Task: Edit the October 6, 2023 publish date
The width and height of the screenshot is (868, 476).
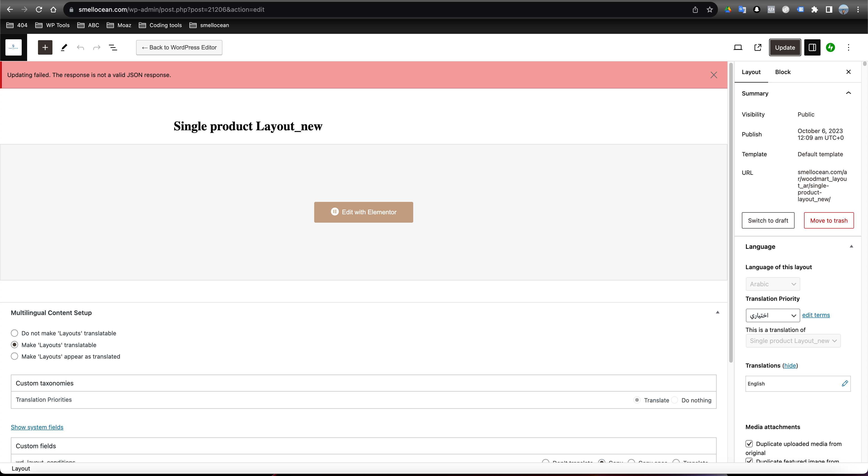Action: point(821,134)
